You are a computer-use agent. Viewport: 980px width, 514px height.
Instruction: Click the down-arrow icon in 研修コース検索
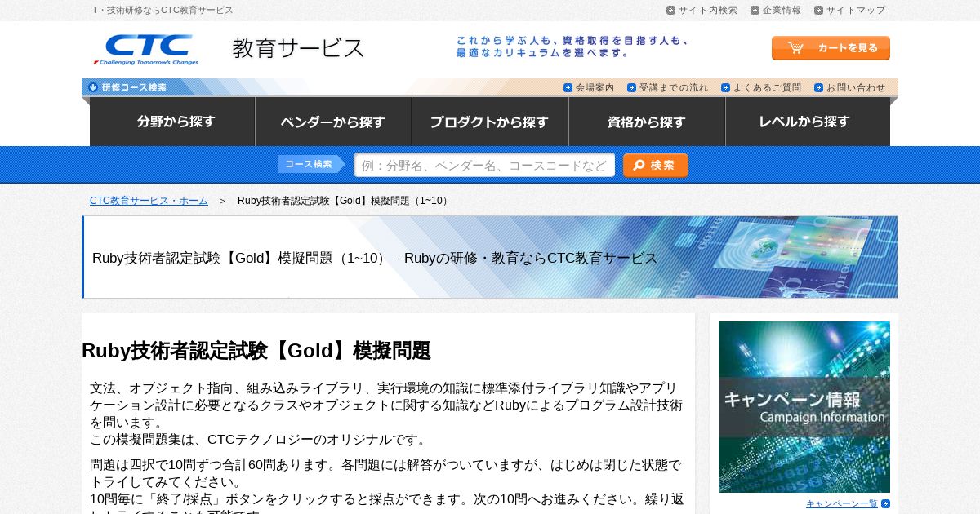tap(93, 87)
